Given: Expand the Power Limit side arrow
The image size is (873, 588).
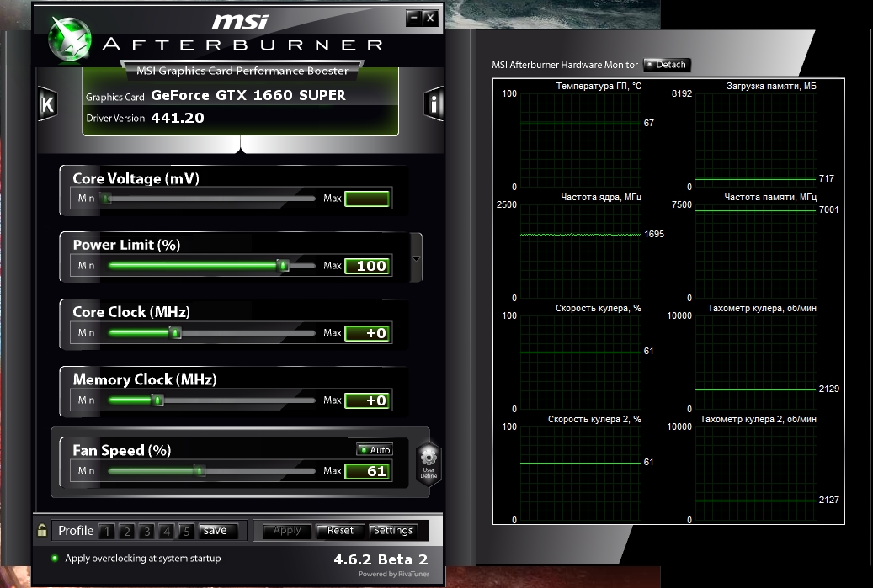Looking at the screenshot, I should (x=414, y=258).
